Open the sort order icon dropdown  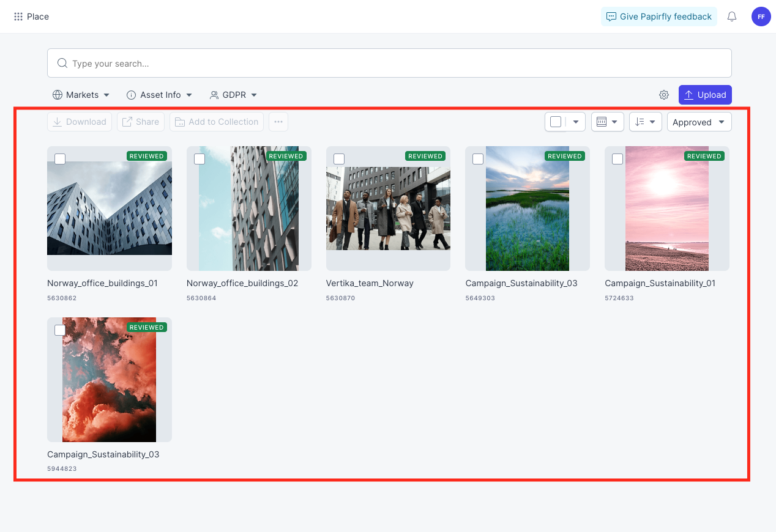tap(646, 122)
